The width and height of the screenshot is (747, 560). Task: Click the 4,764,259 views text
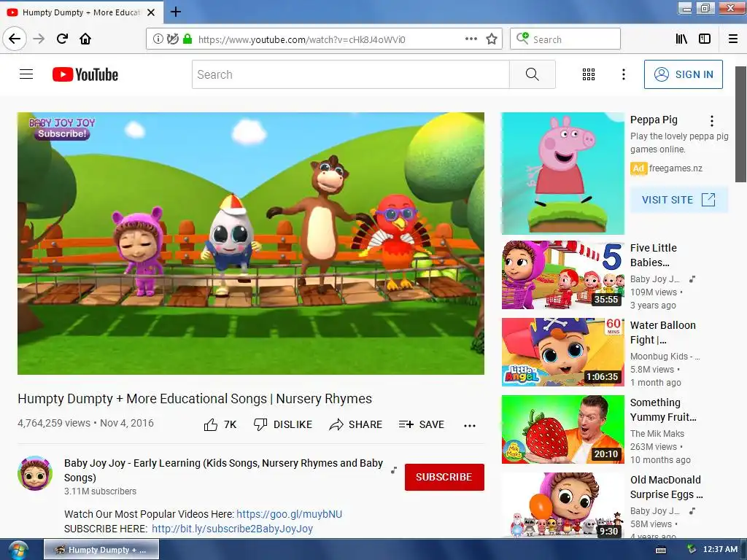54,423
